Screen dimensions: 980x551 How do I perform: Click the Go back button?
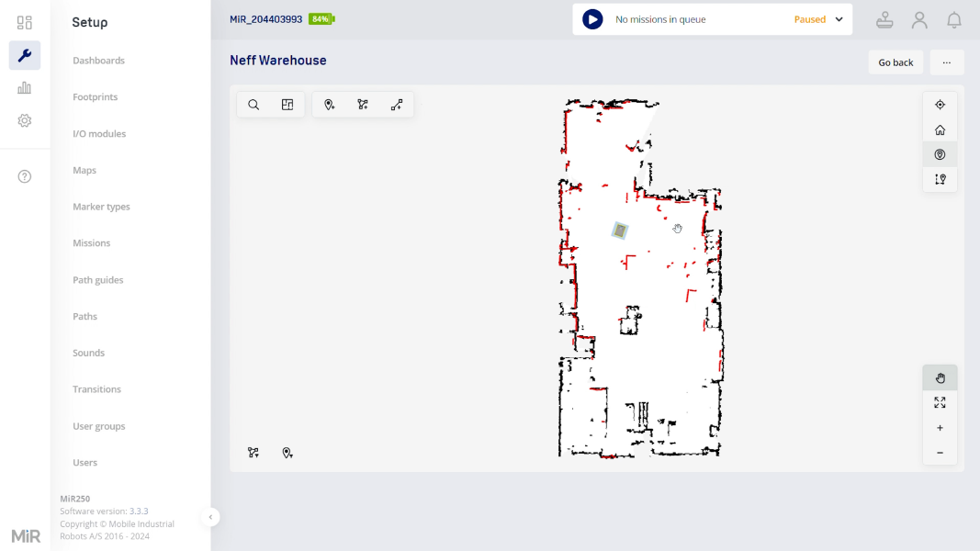click(896, 62)
